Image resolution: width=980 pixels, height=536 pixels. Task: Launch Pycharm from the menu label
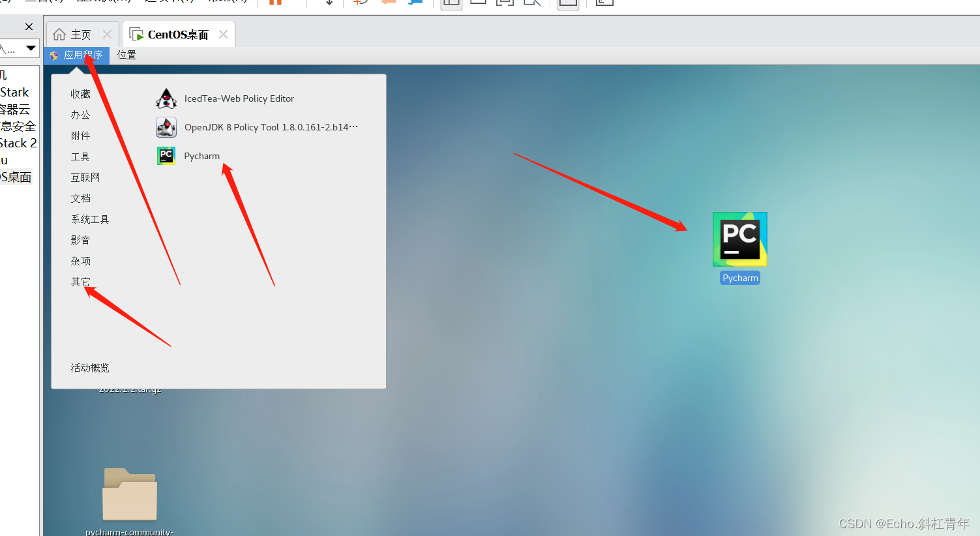202,156
